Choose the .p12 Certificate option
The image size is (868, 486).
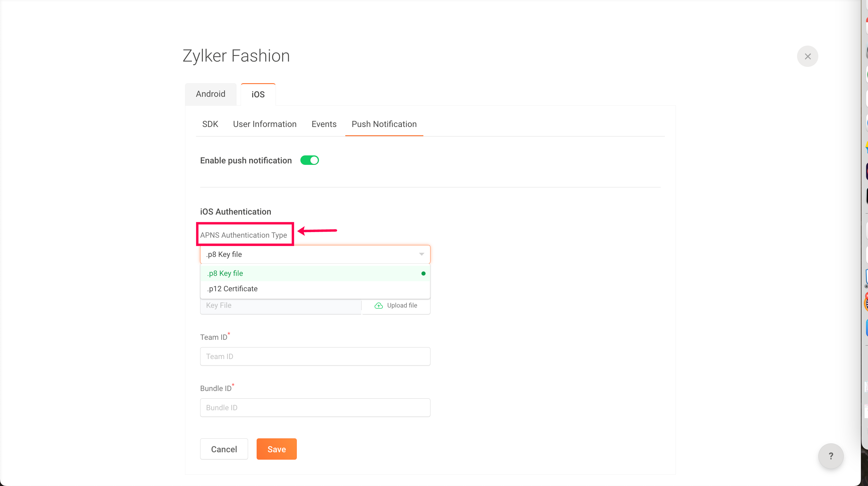[x=232, y=289]
